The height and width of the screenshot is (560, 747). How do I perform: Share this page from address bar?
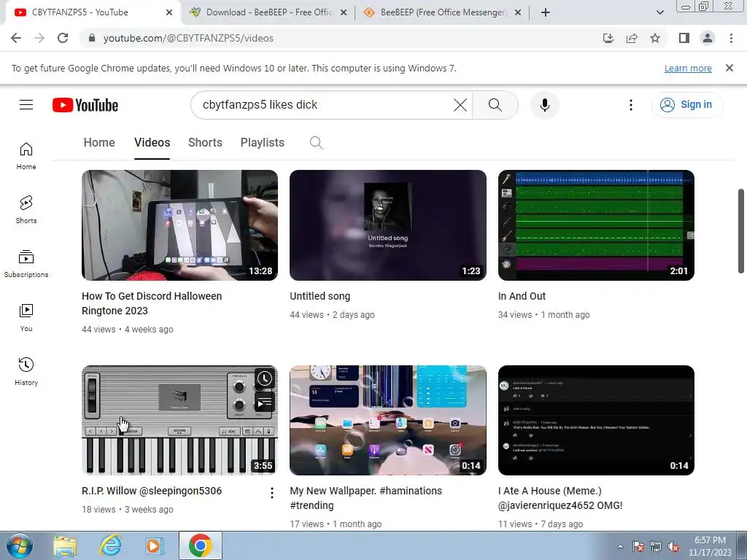click(632, 38)
